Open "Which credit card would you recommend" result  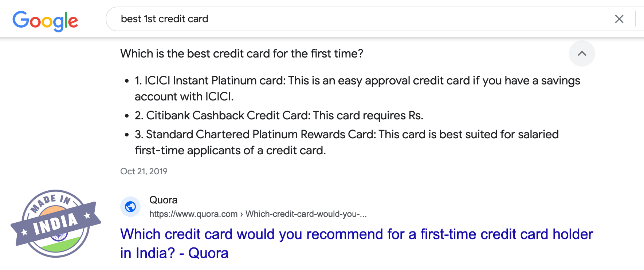tap(356, 234)
